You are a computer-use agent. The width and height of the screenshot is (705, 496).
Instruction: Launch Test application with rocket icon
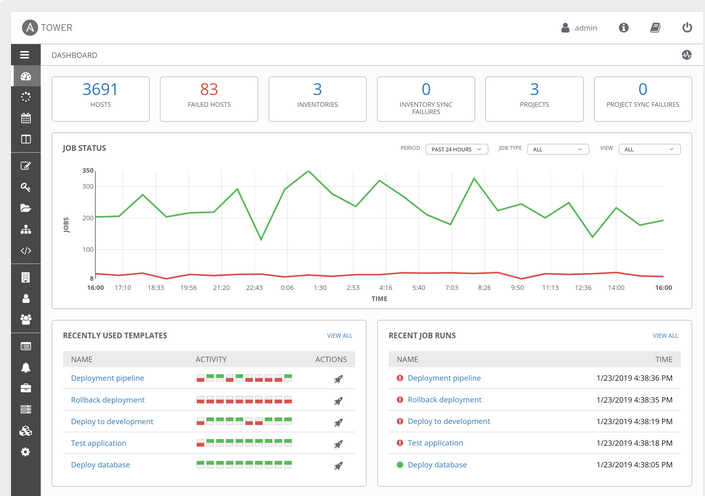[339, 444]
